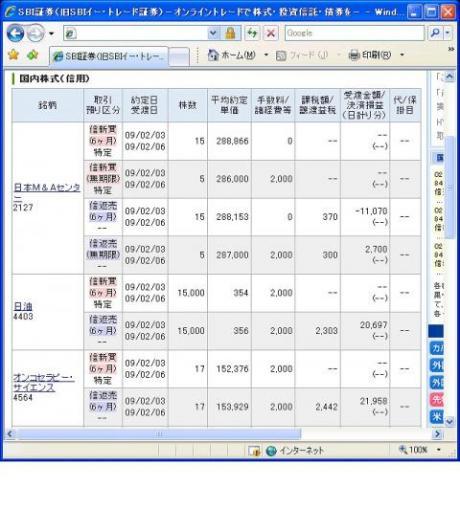Image resolution: width=460 pixels, height=531 pixels.
Task: Expand the Home button dropdown arrow
Action: click(x=266, y=55)
